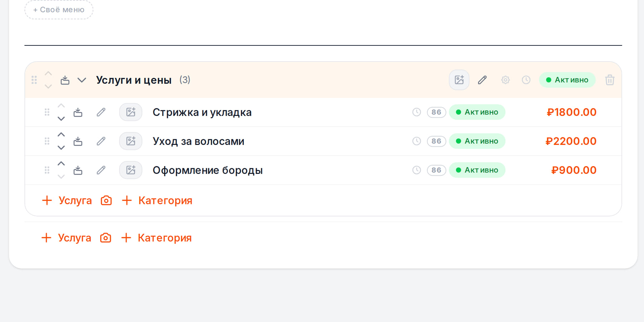Edit 'Уход за волосами' with pencil icon
This screenshot has height=322, width=644.
[x=101, y=141]
